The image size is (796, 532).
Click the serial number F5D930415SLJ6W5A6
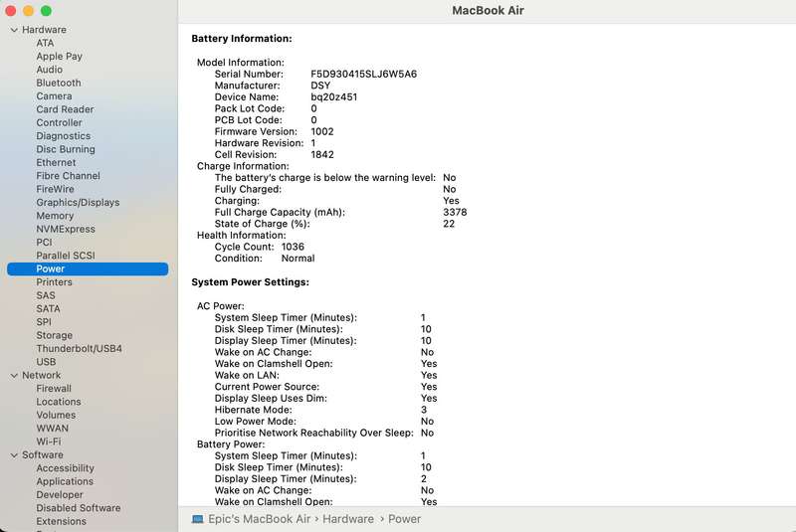tap(364, 74)
